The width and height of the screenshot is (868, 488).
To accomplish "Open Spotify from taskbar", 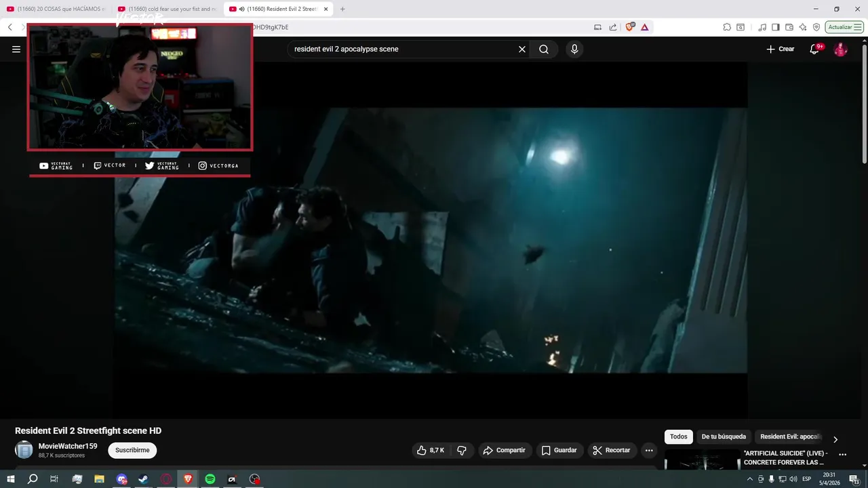I will (x=210, y=479).
